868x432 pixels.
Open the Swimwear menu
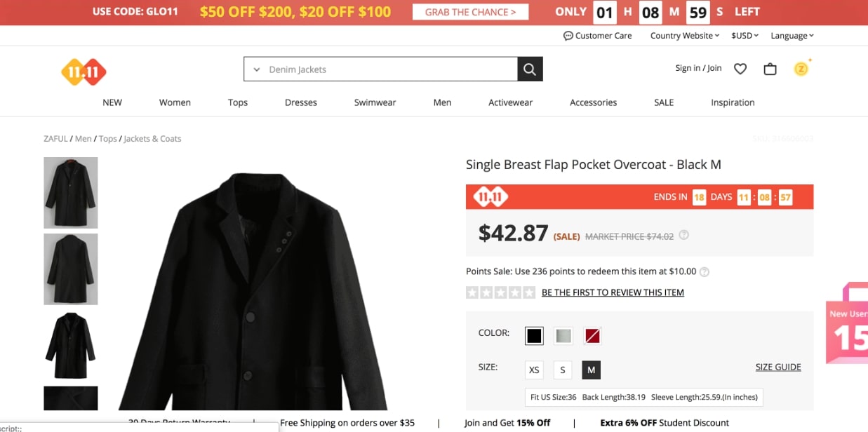[375, 102]
